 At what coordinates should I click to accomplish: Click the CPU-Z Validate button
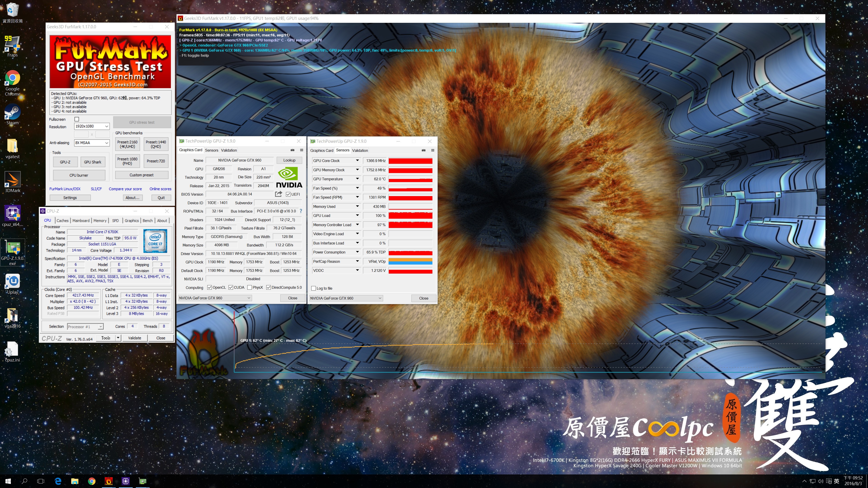coord(134,338)
